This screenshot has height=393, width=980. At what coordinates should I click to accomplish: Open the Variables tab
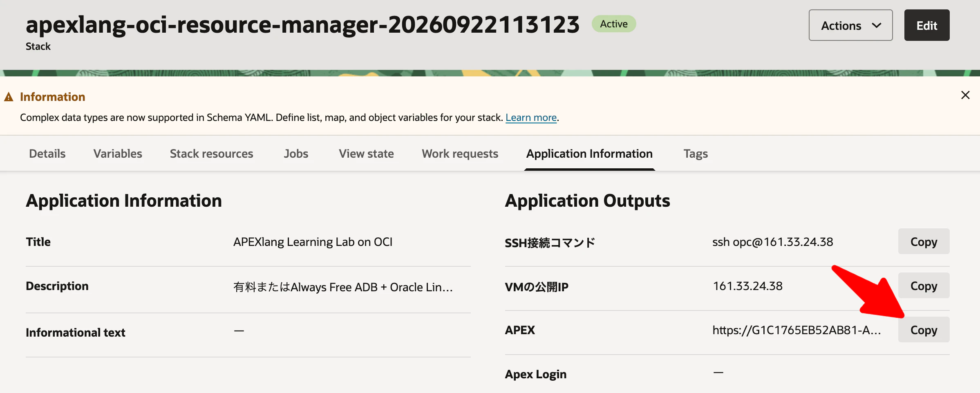pyautogui.click(x=118, y=154)
